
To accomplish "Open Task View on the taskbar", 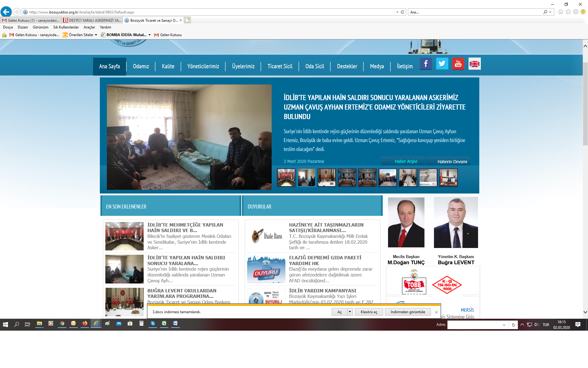I will [28, 325].
